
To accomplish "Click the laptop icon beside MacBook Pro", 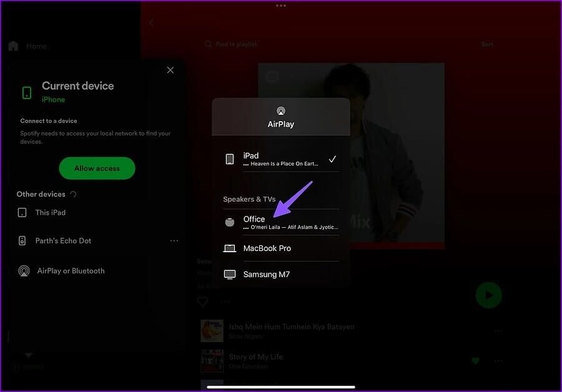I will click(x=230, y=248).
